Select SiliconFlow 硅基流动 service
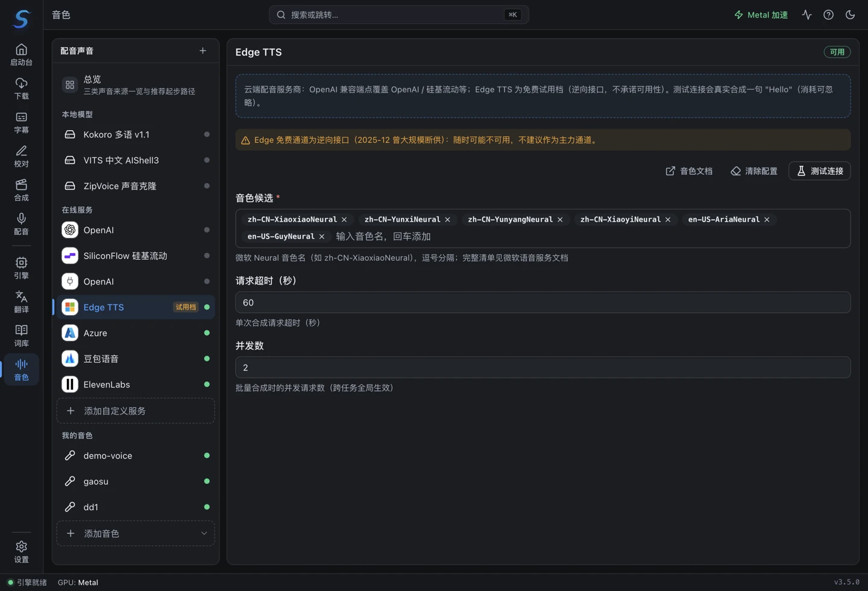The image size is (868, 591). click(136, 255)
